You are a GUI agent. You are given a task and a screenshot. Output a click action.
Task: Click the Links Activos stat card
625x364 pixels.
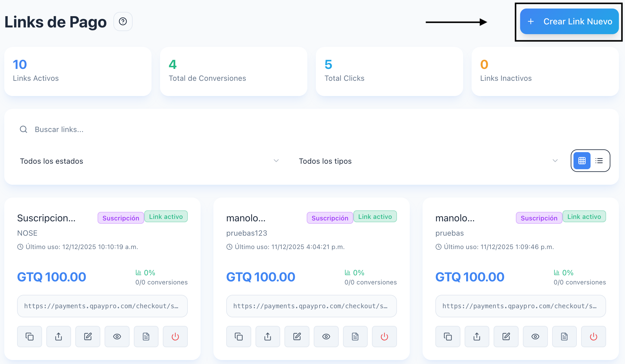(x=78, y=71)
